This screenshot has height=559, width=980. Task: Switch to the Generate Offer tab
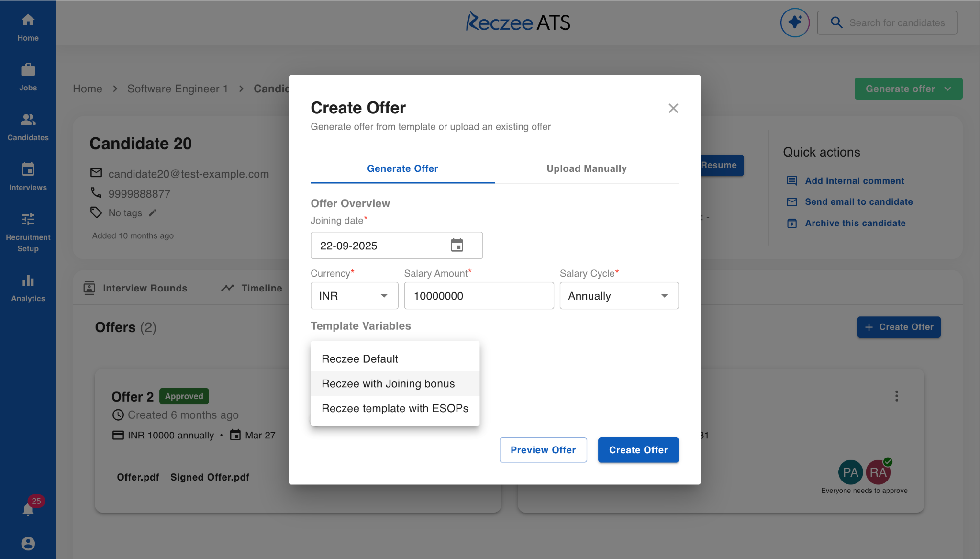(x=402, y=168)
